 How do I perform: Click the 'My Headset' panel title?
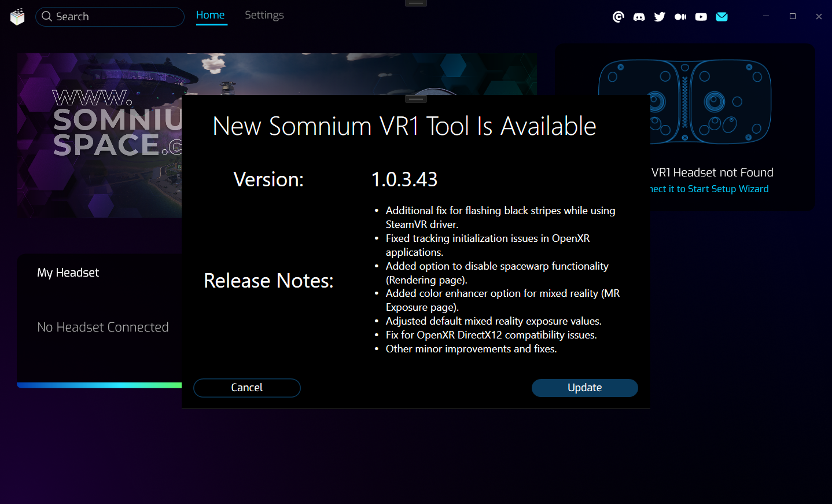pyautogui.click(x=68, y=273)
